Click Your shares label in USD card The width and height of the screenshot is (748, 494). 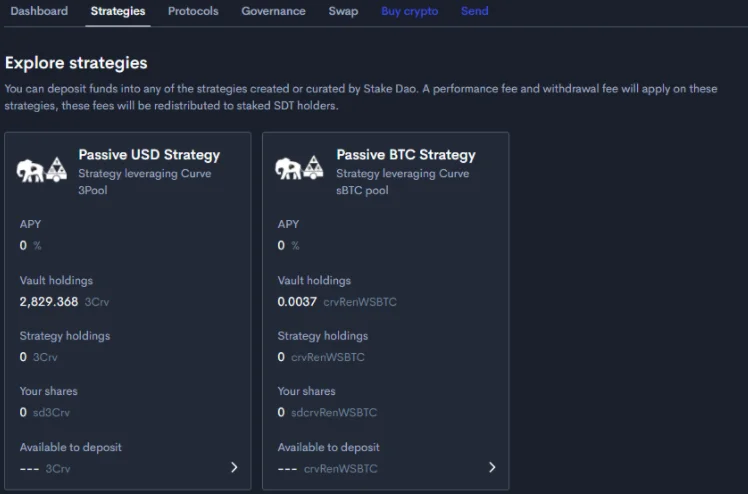point(49,391)
